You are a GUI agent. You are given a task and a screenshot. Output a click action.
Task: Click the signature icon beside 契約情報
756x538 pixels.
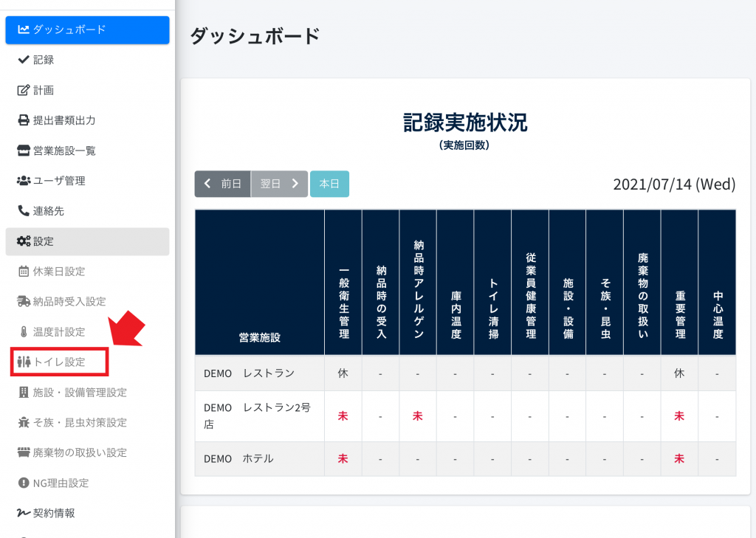pos(23,513)
